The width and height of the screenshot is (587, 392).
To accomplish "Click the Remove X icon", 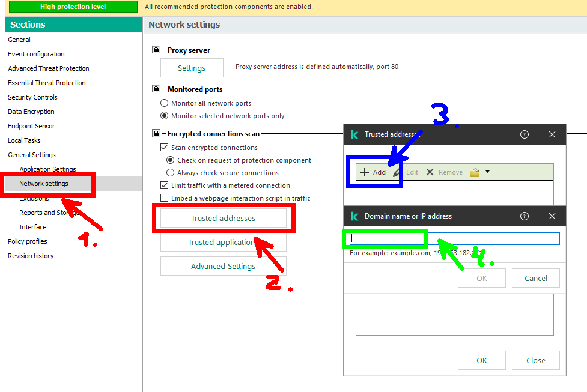I will pos(430,172).
